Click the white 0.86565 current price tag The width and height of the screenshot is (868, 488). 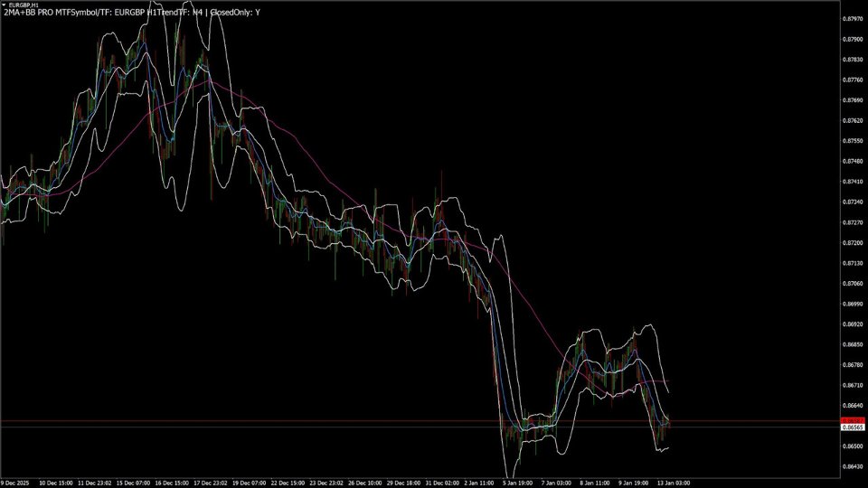853,427
